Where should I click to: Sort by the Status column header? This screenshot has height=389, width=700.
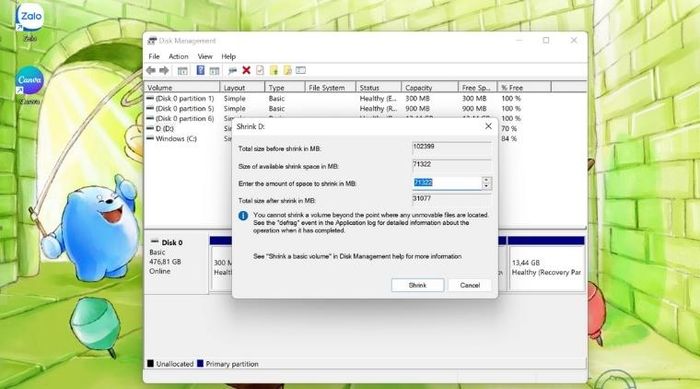[x=379, y=87]
